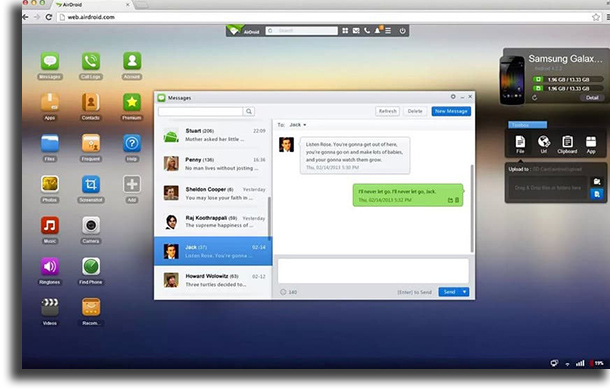Click the apps grid icon in top bar
This screenshot has width=610, height=390.
pos(345,30)
